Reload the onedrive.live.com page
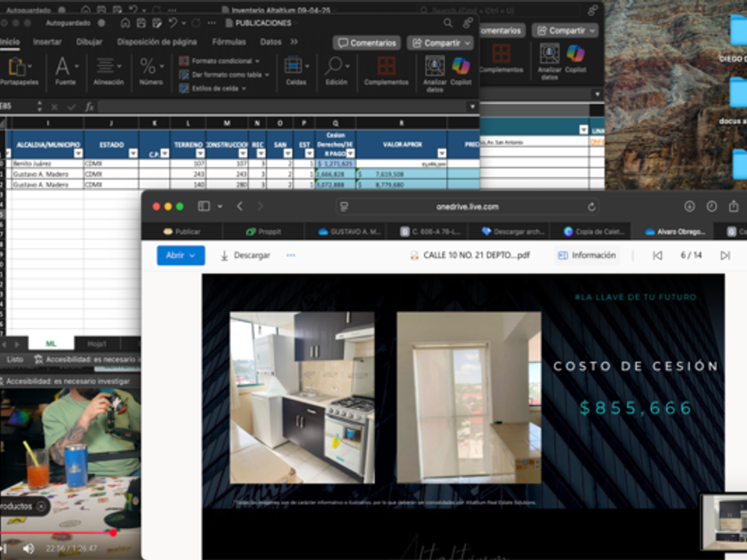Image resolution: width=747 pixels, height=560 pixels. 592,206
